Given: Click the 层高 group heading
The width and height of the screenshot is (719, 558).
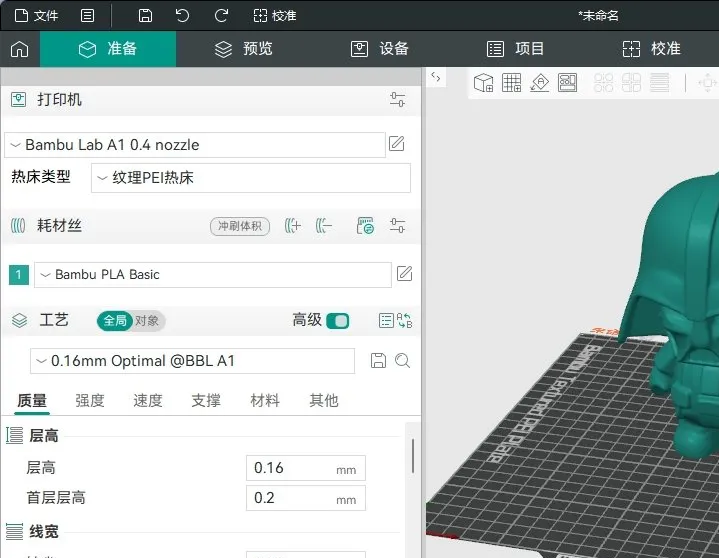Looking at the screenshot, I should pyautogui.click(x=44, y=436).
